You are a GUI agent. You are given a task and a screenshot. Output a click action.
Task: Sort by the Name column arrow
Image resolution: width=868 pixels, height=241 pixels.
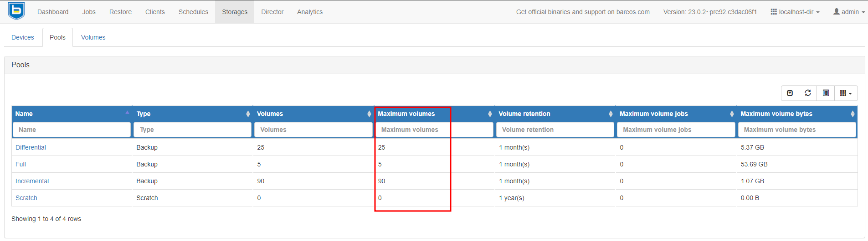click(127, 113)
